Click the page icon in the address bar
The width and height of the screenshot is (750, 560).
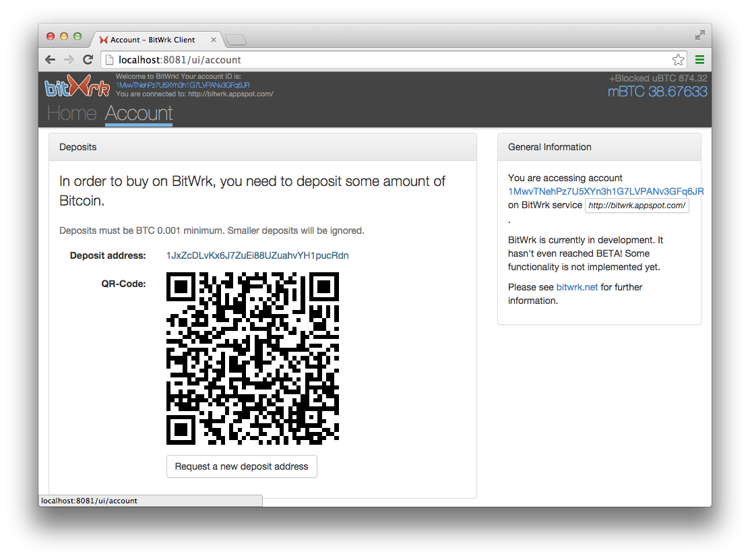(x=110, y=60)
